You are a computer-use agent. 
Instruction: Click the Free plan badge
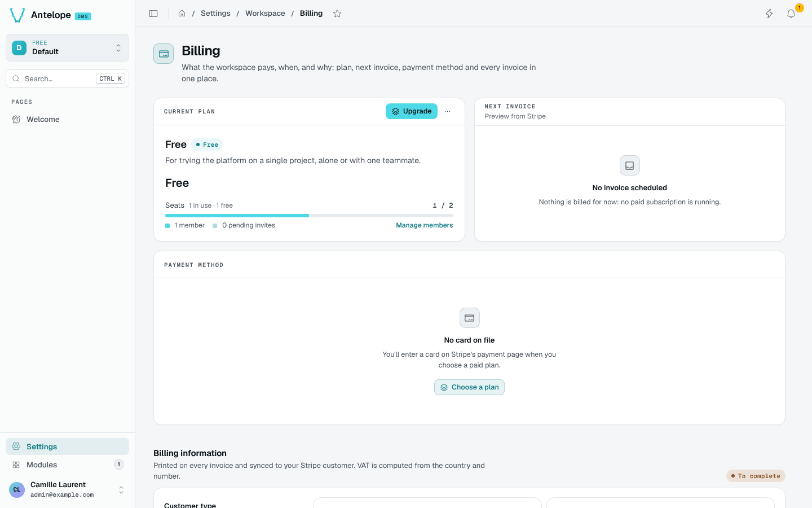tap(207, 144)
